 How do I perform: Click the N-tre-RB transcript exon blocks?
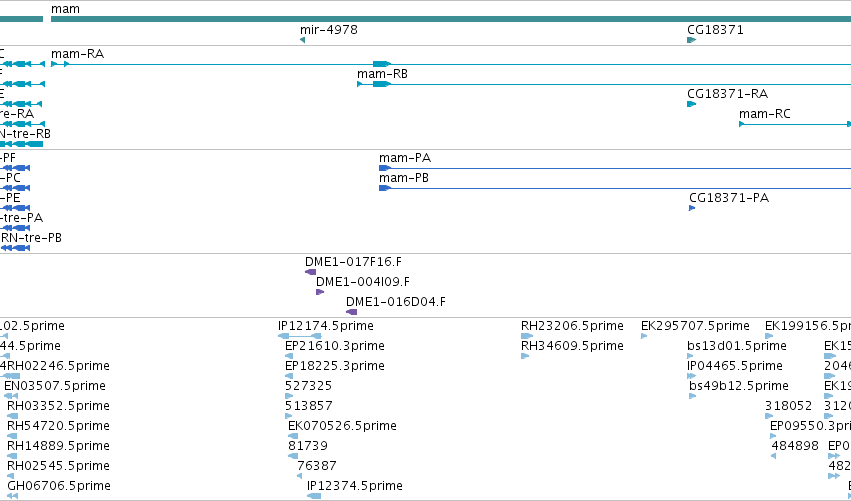coord(21,144)
